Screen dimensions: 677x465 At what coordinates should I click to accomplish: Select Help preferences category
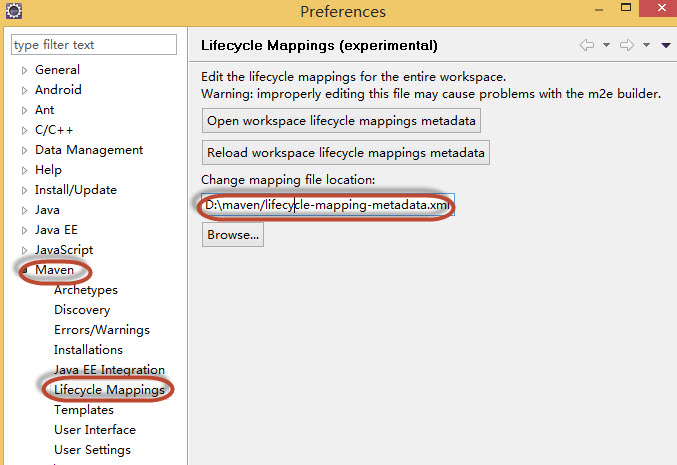pos(48,170)
